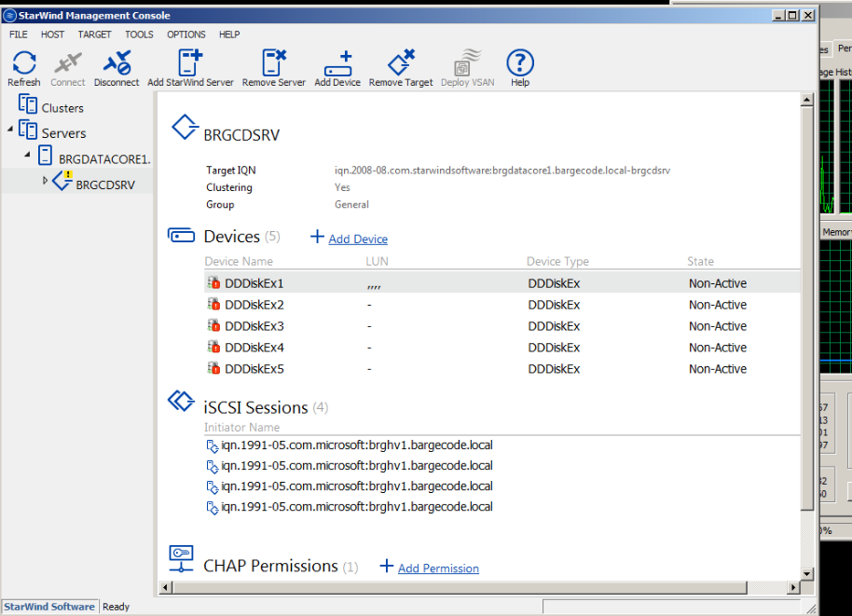852x616 pixels.
Task: Collapse the BRGDATACORE1 server node
Action: [x=27, y=155]
